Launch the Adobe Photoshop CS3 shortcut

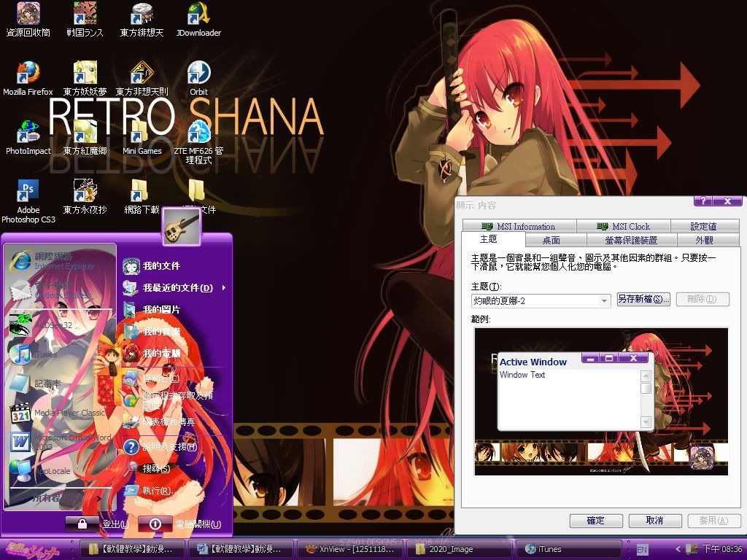pos(28,202)
